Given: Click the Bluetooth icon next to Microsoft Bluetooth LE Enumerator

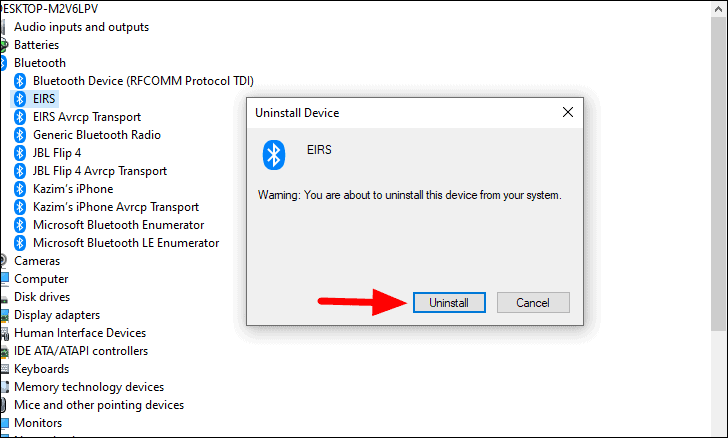Looking at the screenshot, I should click(x=20, y=243).
